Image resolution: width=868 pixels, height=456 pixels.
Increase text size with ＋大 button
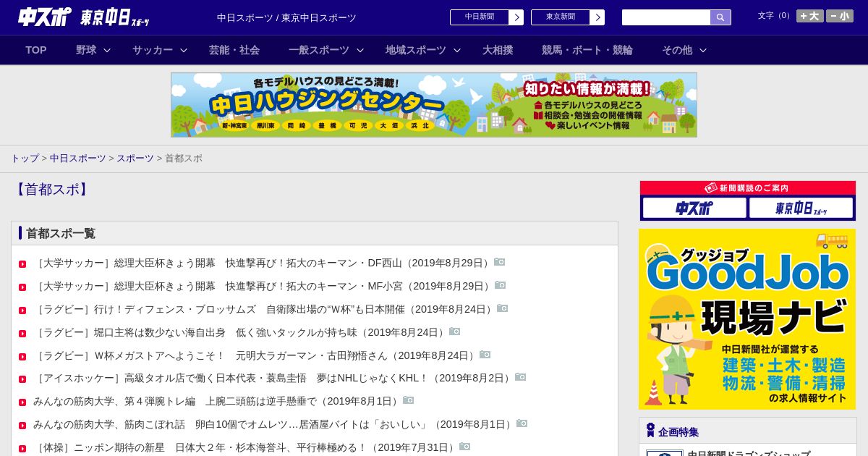pyautogui.click(x=810, y=16)
